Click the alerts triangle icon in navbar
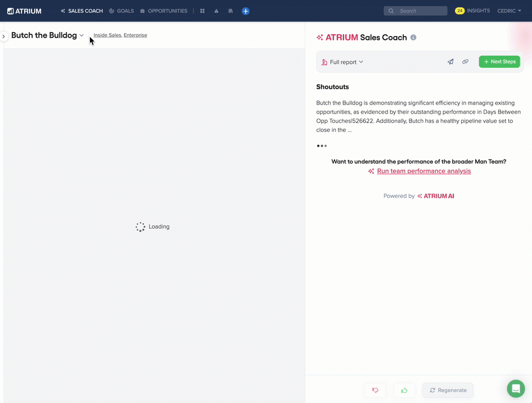Image resolution: width=532 pixels, height=403 pixels. (216, 11)
